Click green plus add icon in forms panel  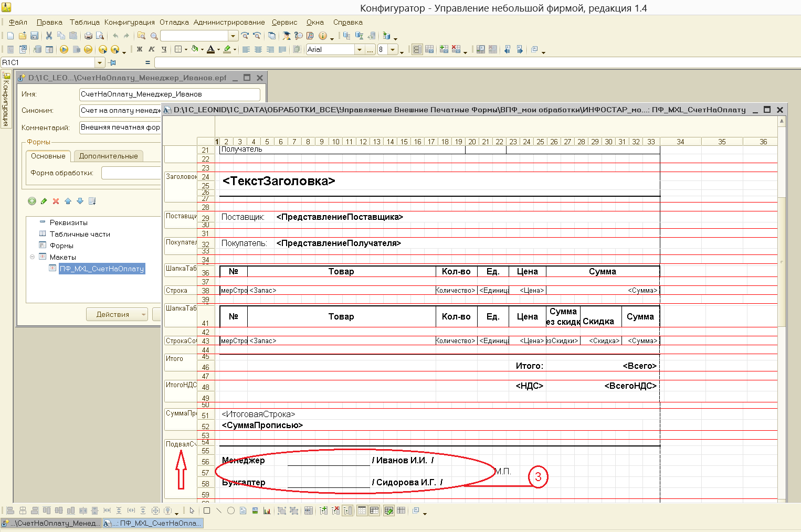(x=32, y=201)
